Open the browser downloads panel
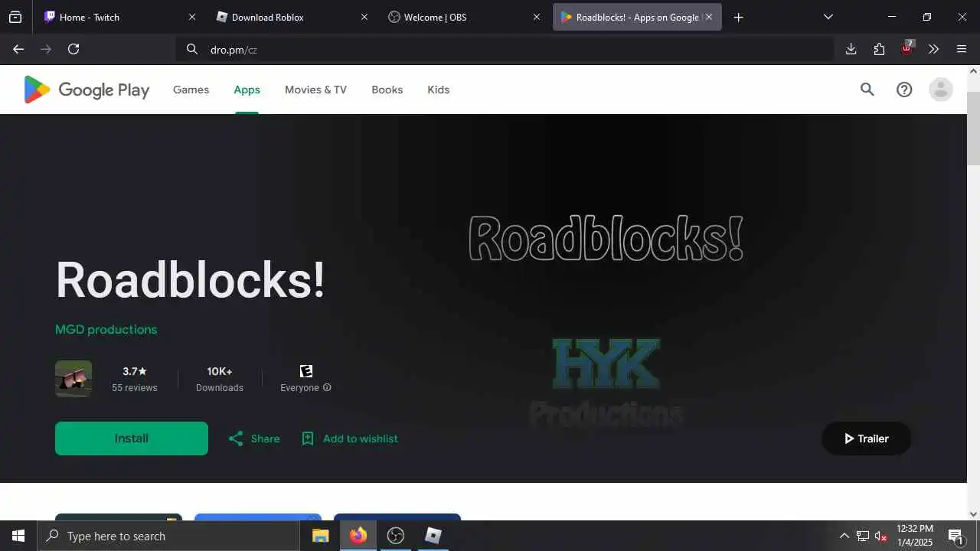980x551 pixels. 851,49
